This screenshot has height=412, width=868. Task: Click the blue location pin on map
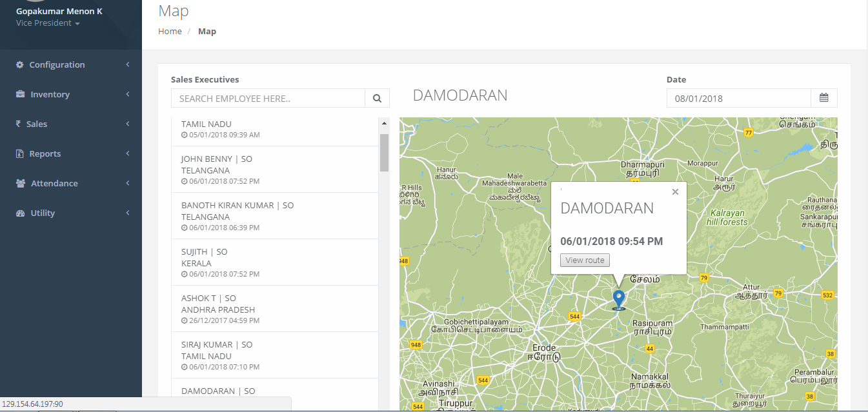[x=619, y=300]
